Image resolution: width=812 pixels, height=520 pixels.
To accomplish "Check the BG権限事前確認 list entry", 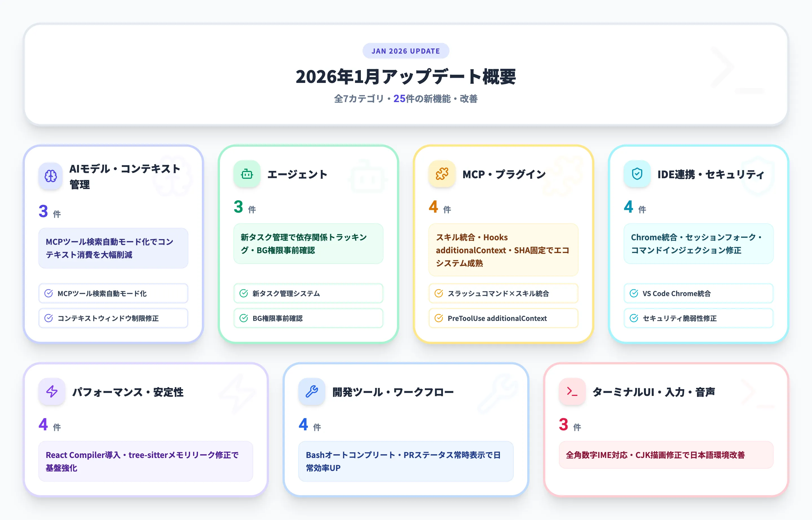I will [308, 318].
